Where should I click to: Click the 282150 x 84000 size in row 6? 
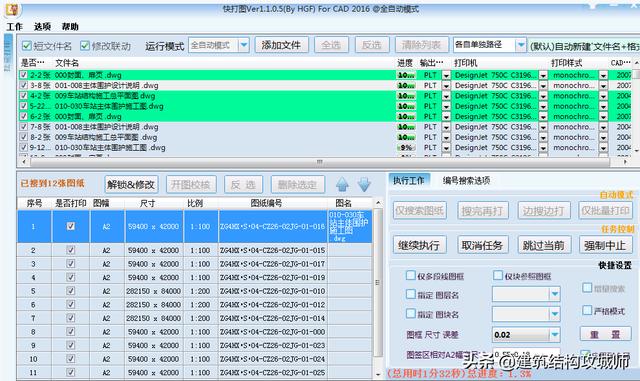(153, 305)
